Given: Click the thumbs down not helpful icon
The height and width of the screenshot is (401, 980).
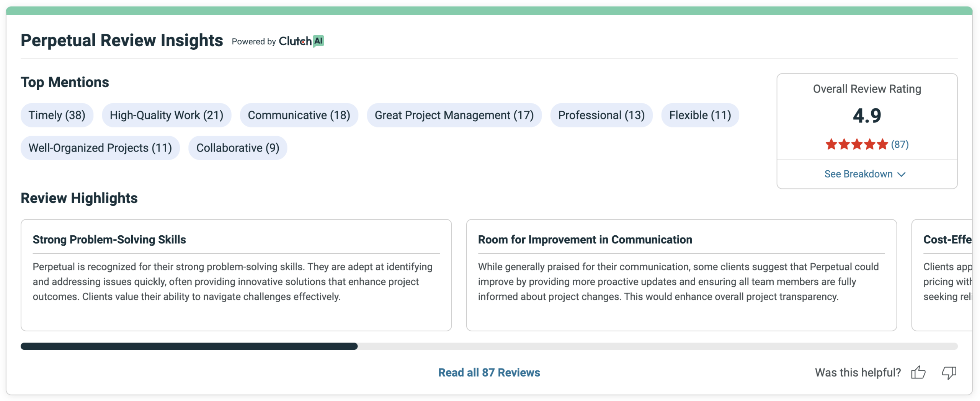Looking at the screenshot, I should (x=949, y=372).
